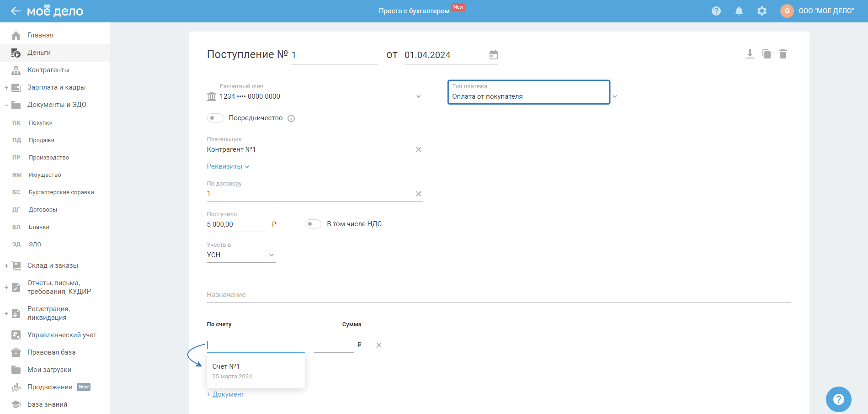Image resolution: width=868 pixels, height=414 pixels.
Task: Open settings gear in header
Action: [761, 11]
